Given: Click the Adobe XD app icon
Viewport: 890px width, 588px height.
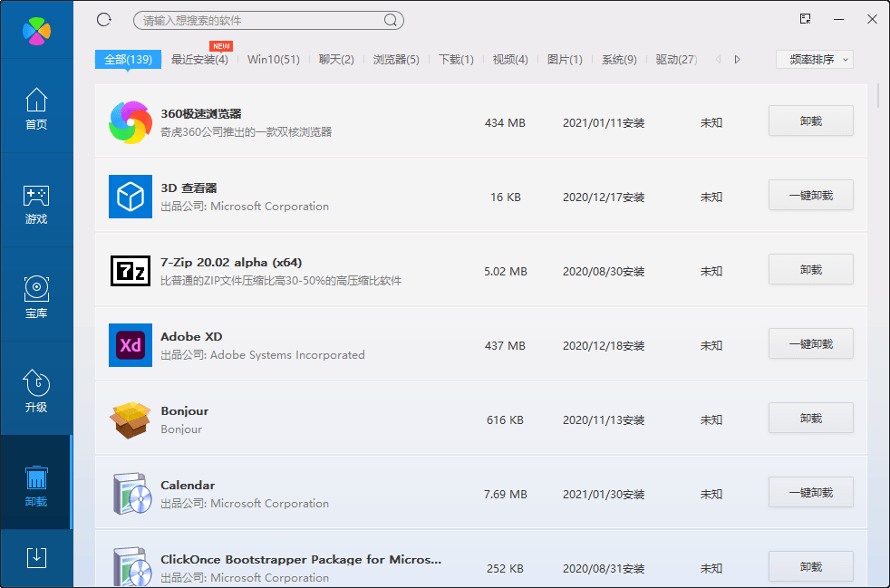Looking at the screenshot, I should point(131,345).
